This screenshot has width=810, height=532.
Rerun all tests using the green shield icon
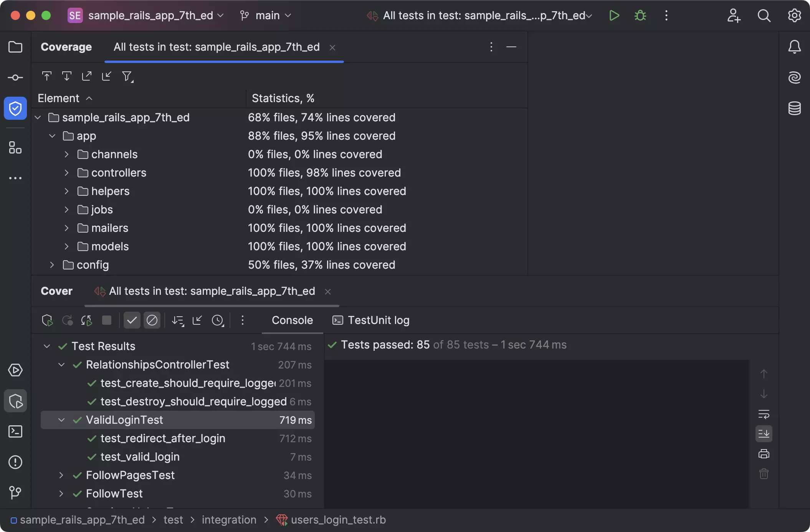[47, 320]
